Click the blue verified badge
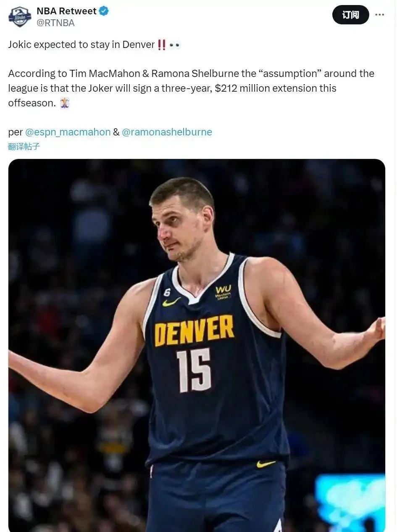Viewport: 397px width, 532px height. (104, 11)
